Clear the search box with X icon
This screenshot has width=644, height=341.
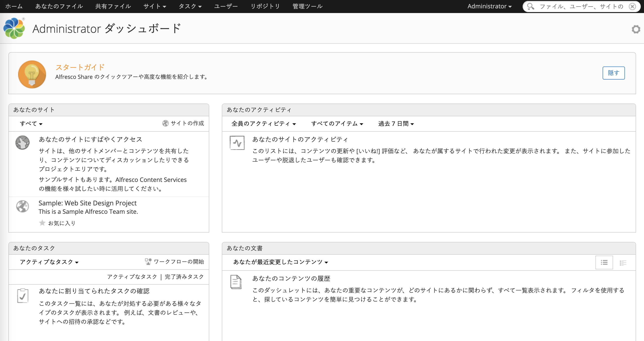(x=633, y=6)
